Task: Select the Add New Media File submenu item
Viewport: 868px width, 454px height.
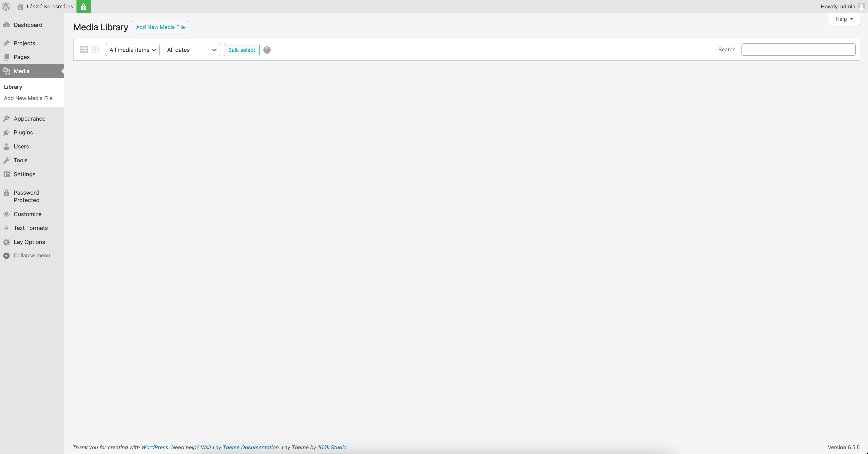Action: click(28, 98)
